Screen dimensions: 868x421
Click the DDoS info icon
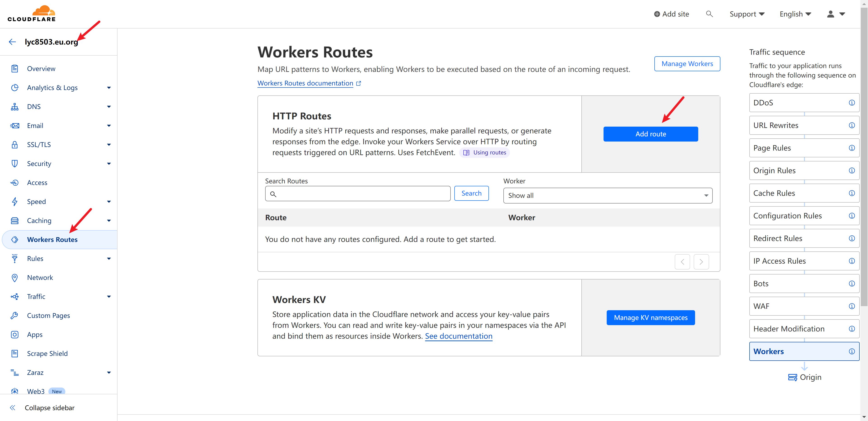[851, 102]
